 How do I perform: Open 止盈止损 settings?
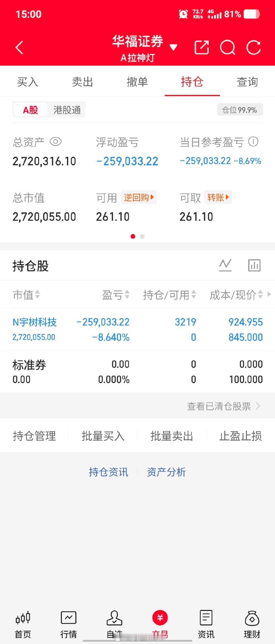(241, 436)
